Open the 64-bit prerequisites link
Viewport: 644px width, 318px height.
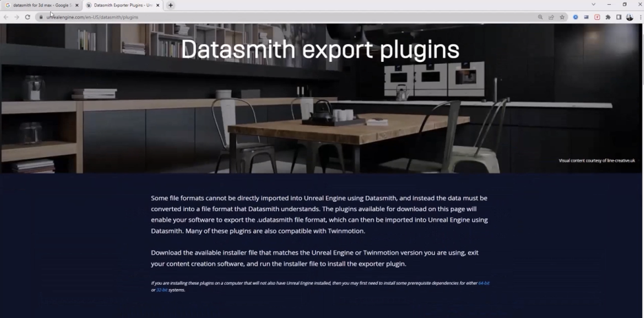[484, 283]
